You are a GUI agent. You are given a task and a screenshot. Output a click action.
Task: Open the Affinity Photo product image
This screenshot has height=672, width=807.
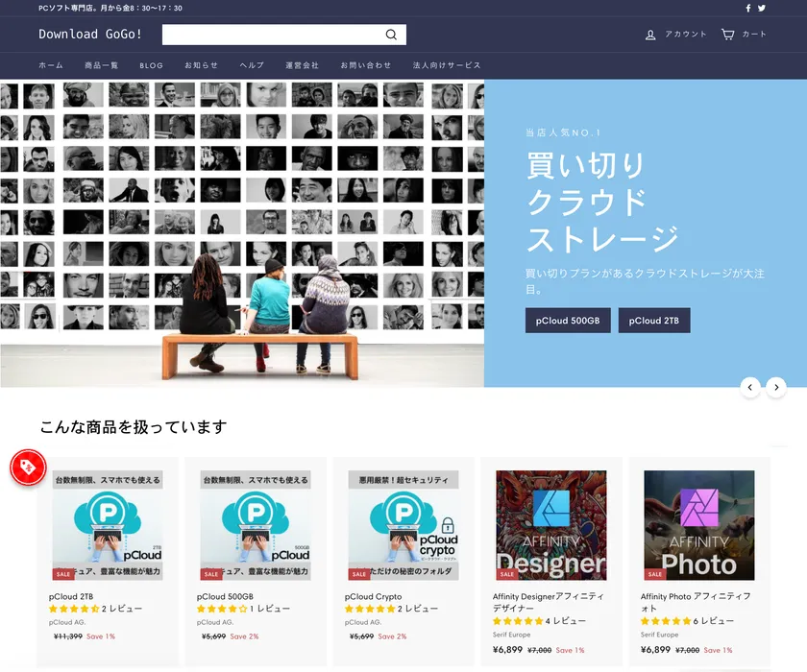pos(699,525)
